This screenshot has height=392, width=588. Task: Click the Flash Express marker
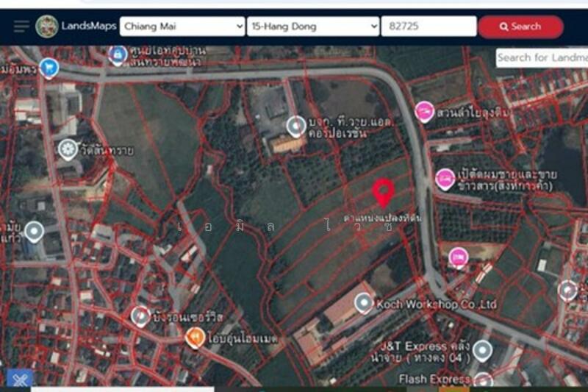click(x=483, y=380)
